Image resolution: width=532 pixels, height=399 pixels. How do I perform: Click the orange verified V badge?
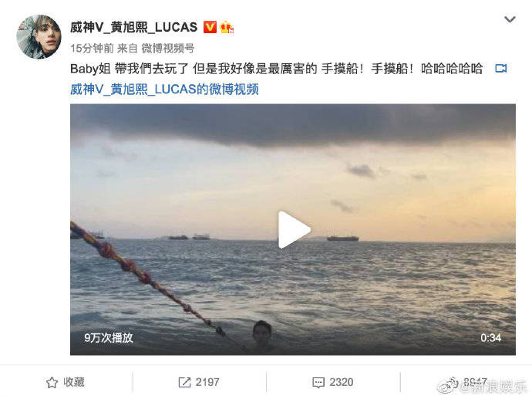(210, 27)
